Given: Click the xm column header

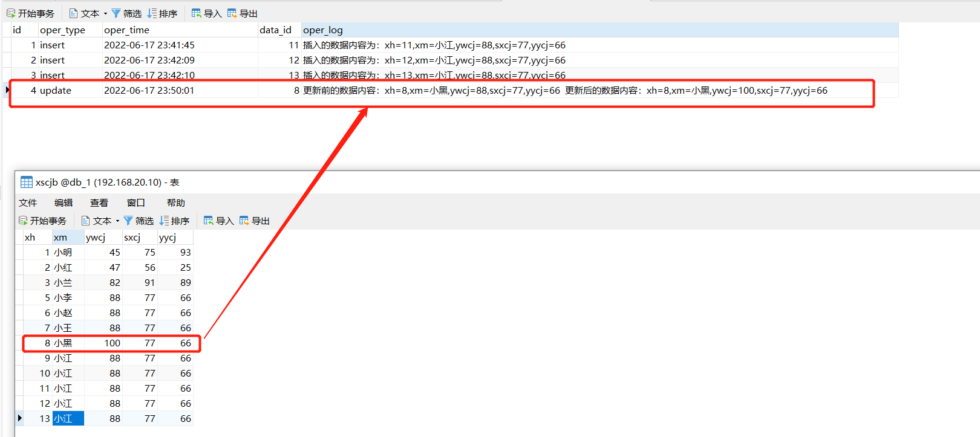Looking at the screenshot, I should [68, 238].
